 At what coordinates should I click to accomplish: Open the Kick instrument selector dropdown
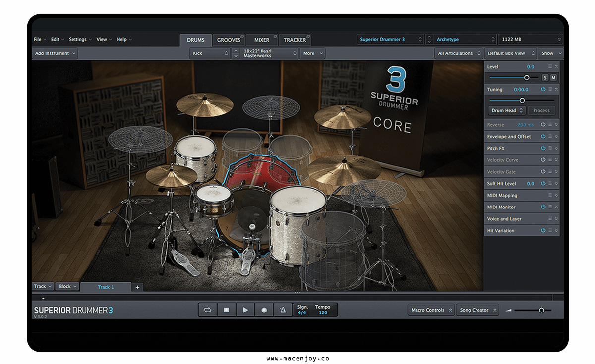(210, 53)
